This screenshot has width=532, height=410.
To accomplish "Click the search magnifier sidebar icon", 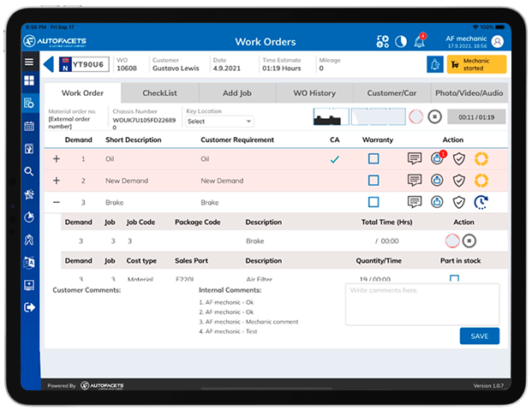I will (29, 171).
